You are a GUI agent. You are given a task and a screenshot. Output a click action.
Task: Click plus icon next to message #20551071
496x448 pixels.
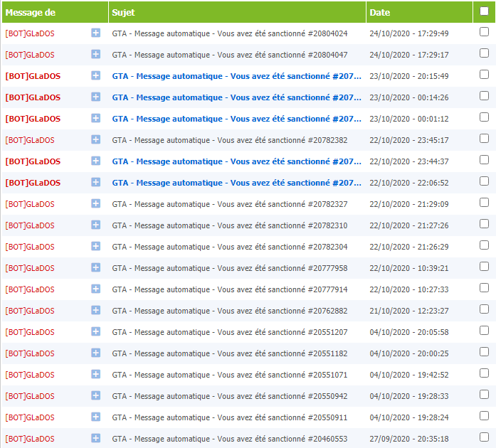96,374
